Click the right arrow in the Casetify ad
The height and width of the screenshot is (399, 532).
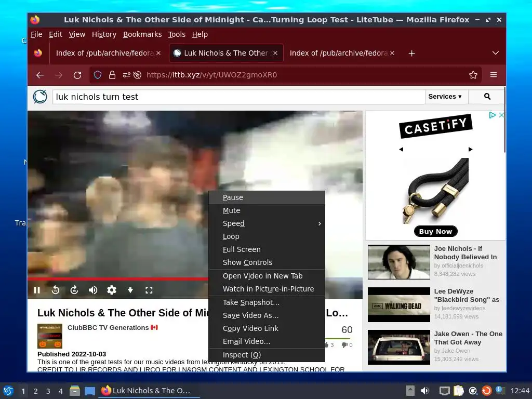coord(470,149)
